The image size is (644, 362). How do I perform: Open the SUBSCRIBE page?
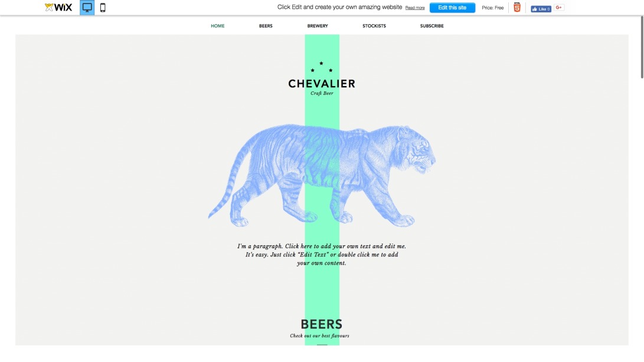(x=431, y=25)
